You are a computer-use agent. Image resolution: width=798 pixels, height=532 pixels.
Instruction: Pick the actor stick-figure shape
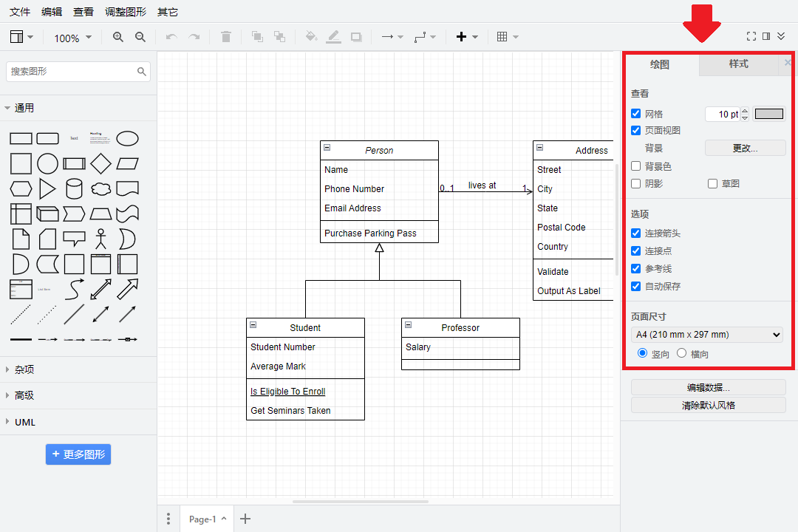100,239
